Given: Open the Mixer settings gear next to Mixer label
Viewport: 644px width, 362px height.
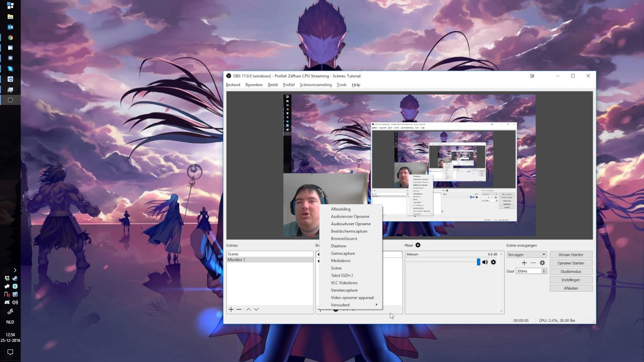Looking at the screenshot, I should 418,245.
